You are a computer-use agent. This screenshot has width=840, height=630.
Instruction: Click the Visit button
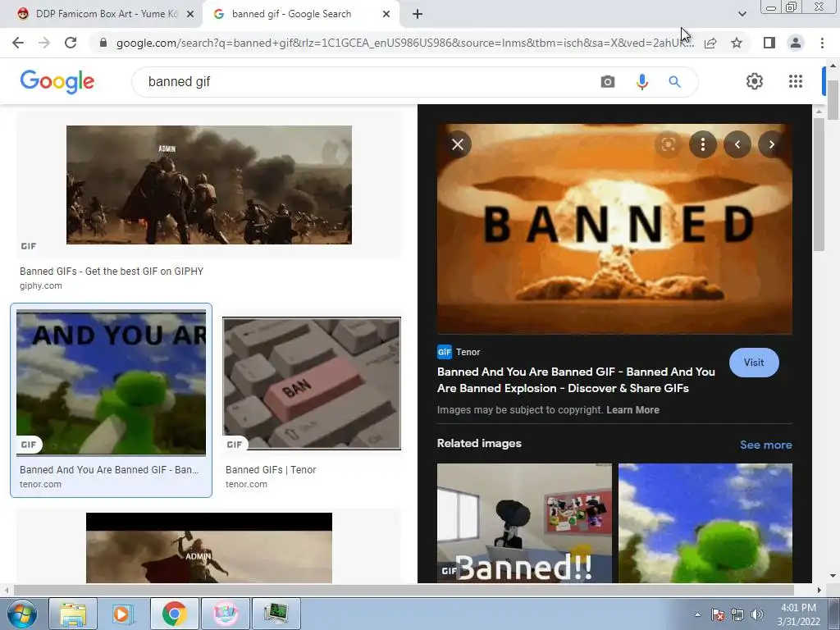pyautogui.click(x=754, y=362)
